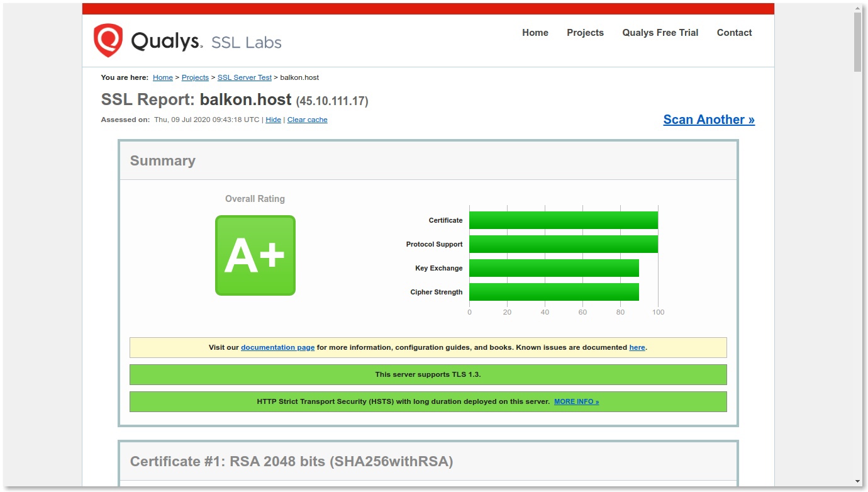Open the Contact menu item

click(x=735, y=33)
